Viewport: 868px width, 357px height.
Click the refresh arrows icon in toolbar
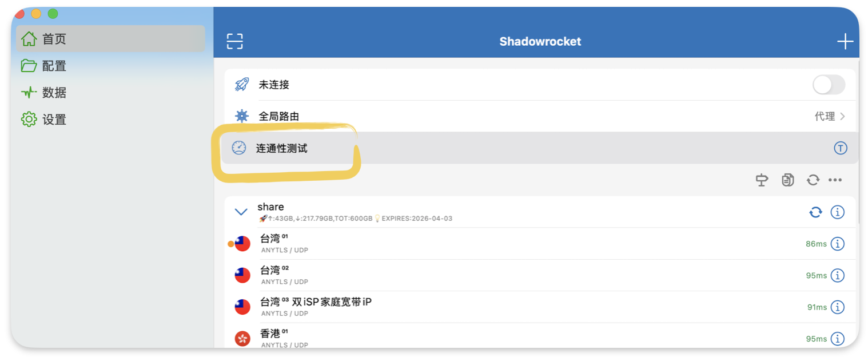click(813, 180)
